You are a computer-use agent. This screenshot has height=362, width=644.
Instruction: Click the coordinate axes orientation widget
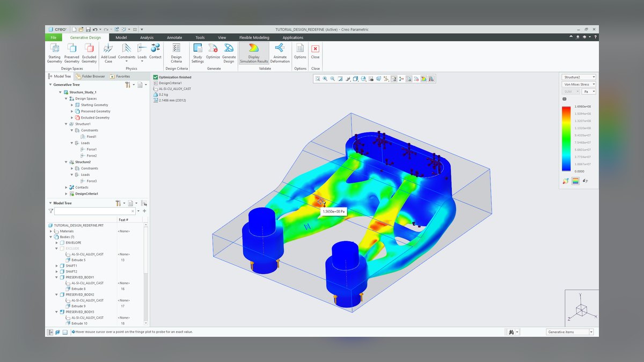click(581, 308)
